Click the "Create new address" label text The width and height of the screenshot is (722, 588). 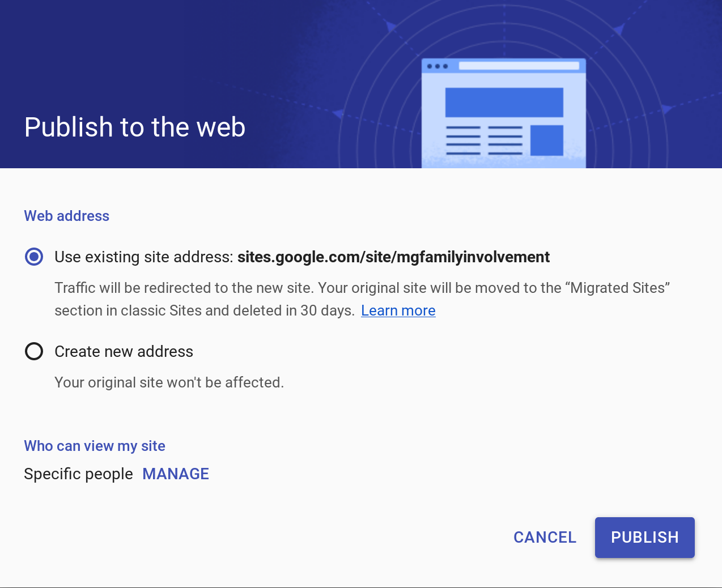coord(124,351)
